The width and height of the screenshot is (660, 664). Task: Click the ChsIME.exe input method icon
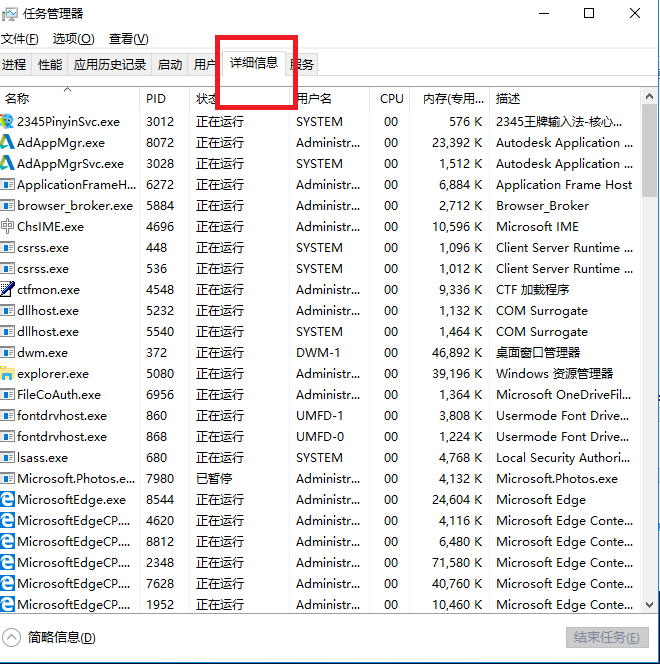(7, 227)
